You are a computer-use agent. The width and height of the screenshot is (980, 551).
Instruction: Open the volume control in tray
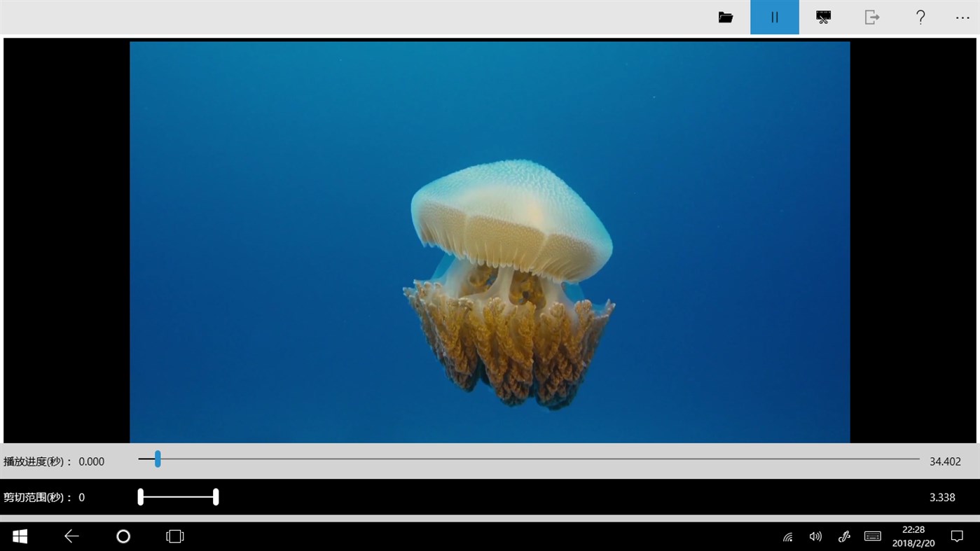(x=815, y=537)
